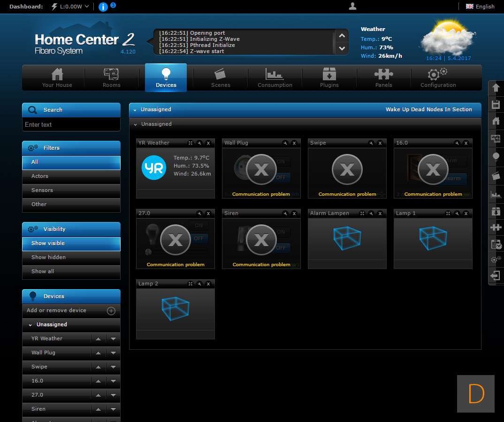Viewport: 504px width, 422px height.
Task: Click the sidebar scenes clapperboard icon
Action: click(x=496, y=176)
